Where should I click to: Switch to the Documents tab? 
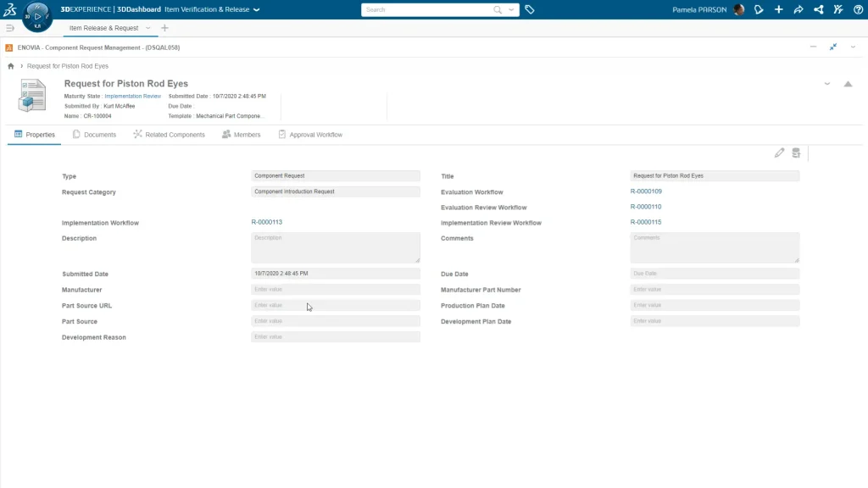pyautogui.click(x=94, y=135)
